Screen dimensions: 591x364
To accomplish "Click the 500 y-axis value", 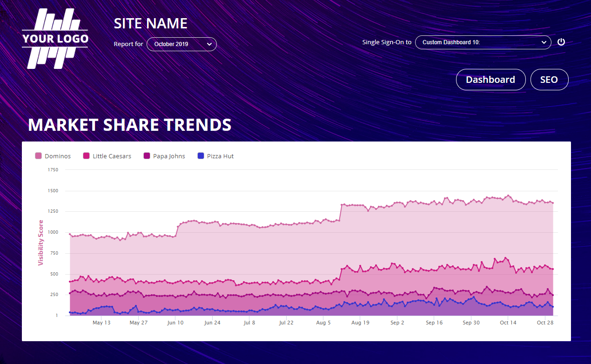I will pyautogui.click(x=54, y=274).
